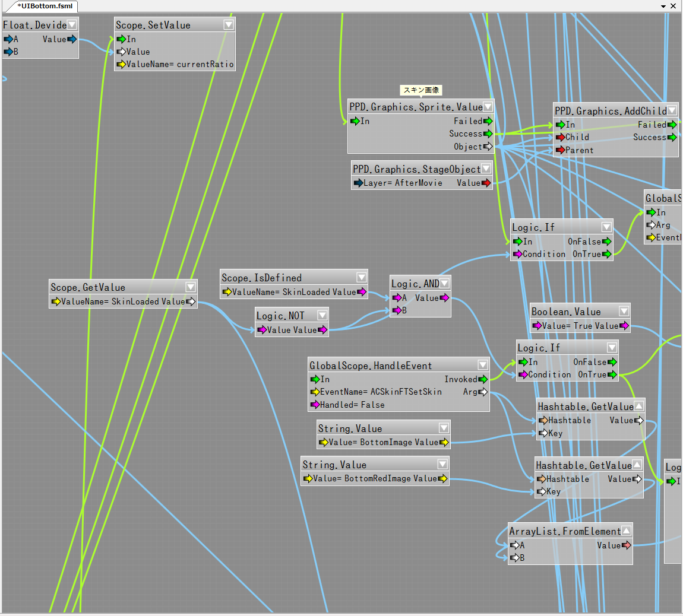Open the document tab list dropdown arrow
The image size is (683, 616).
663,6
